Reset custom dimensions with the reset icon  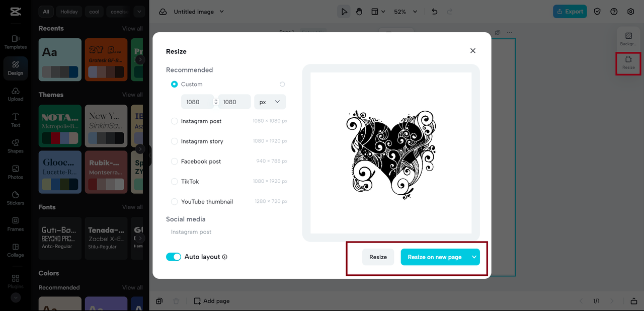tap(282, 84)
